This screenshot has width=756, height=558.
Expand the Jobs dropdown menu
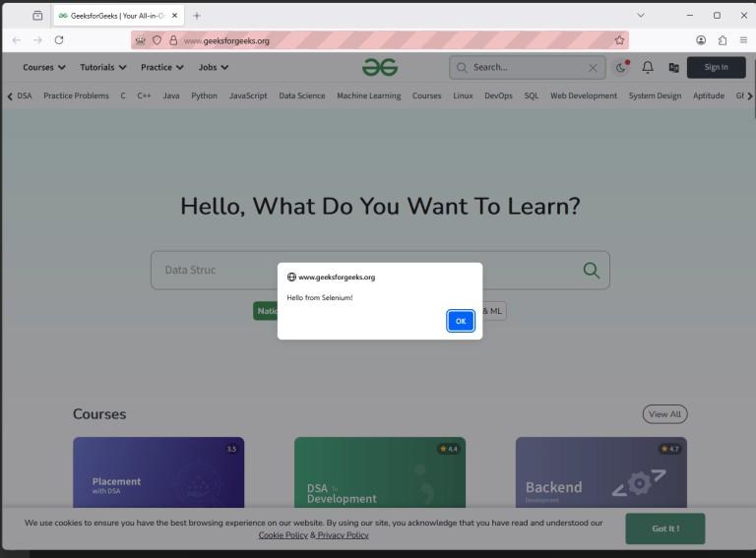click(x=213, y=68)
